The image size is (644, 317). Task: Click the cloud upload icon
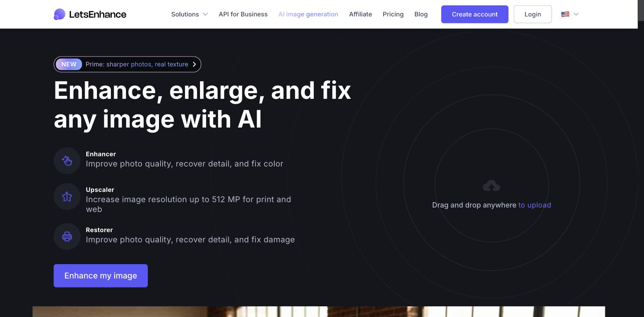[492, 186]
